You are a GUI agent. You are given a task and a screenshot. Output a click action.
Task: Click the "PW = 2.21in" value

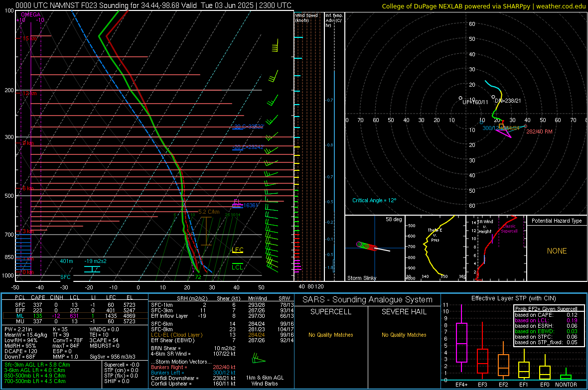pyautogui.click(x=18, y=329)
